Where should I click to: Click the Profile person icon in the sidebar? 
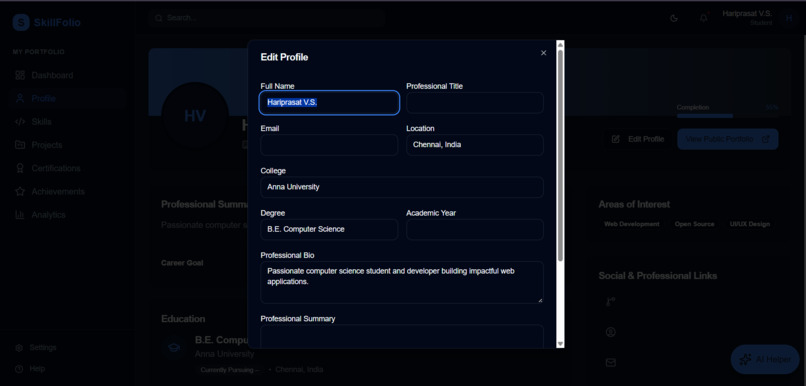(20, 99)
